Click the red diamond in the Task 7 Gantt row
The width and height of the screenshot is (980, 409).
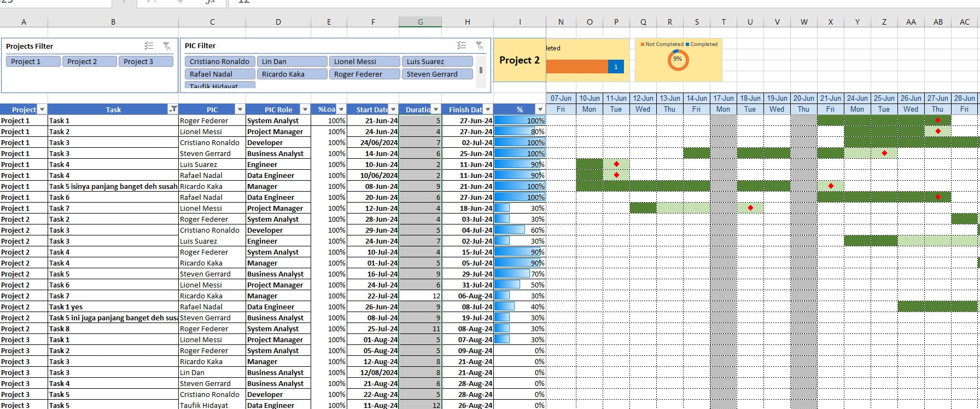pos(750,208)
